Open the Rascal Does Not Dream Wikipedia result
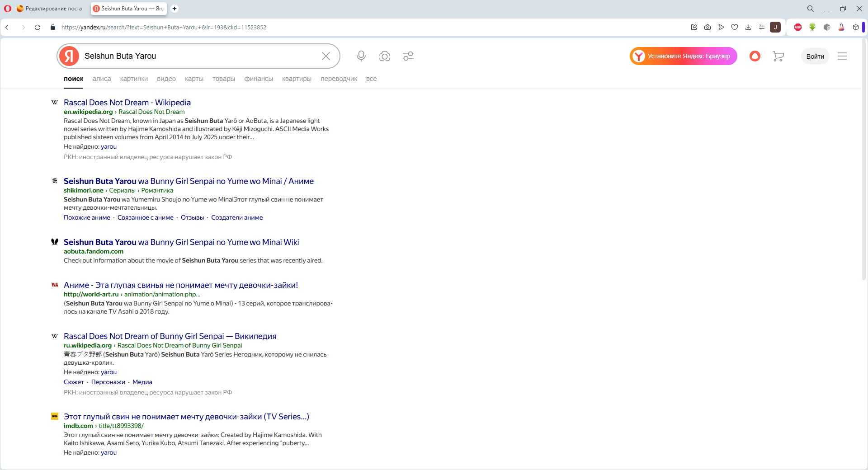 click(127, 103)
